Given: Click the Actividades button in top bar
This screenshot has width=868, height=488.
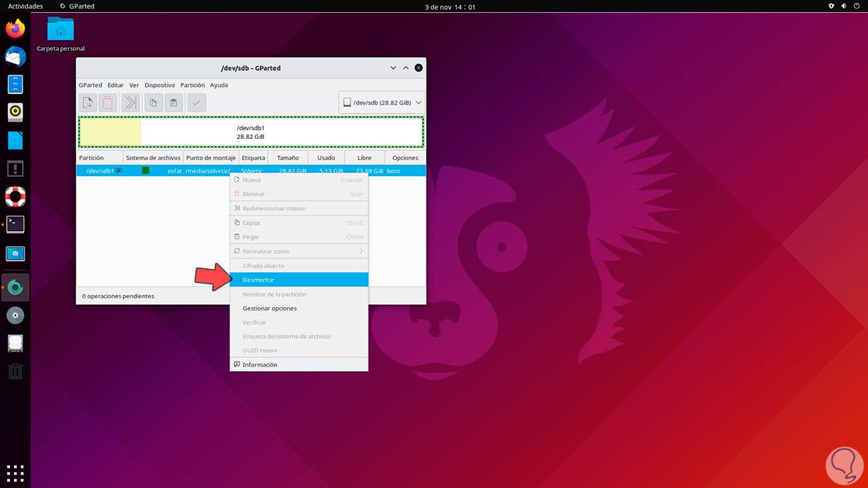Looking at the screenshot, I should (25, 6).
